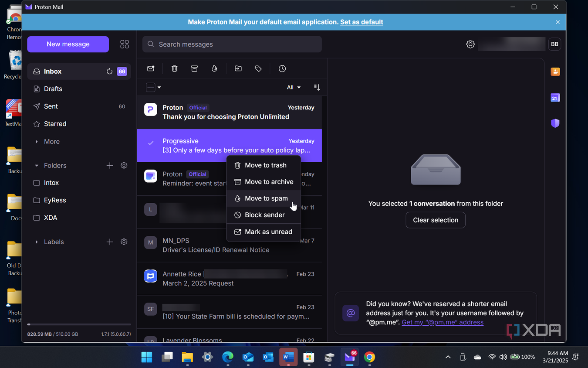Click into the Search messages field
The height and width of the screenshot is (368, 588).
(232, 44)
